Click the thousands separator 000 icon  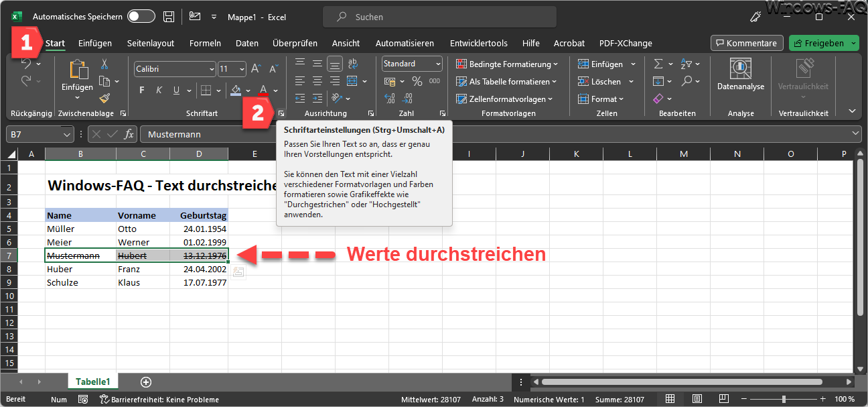pos(435,81)
